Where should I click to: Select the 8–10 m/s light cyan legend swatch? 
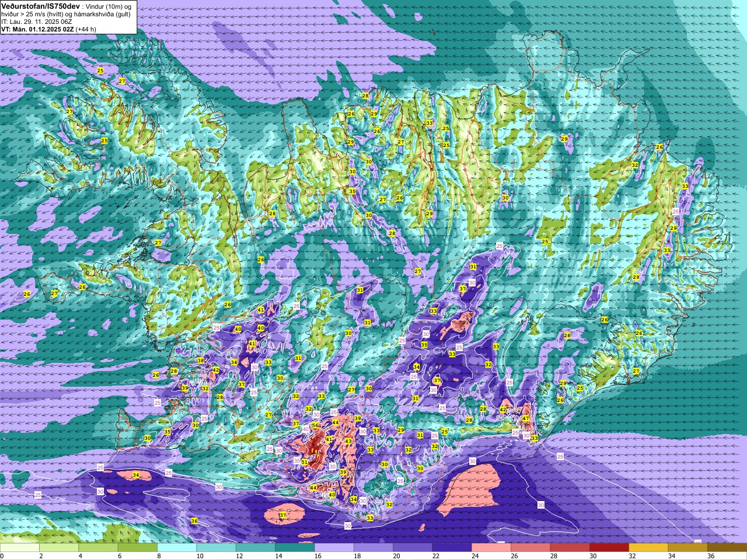coord(177,548)
